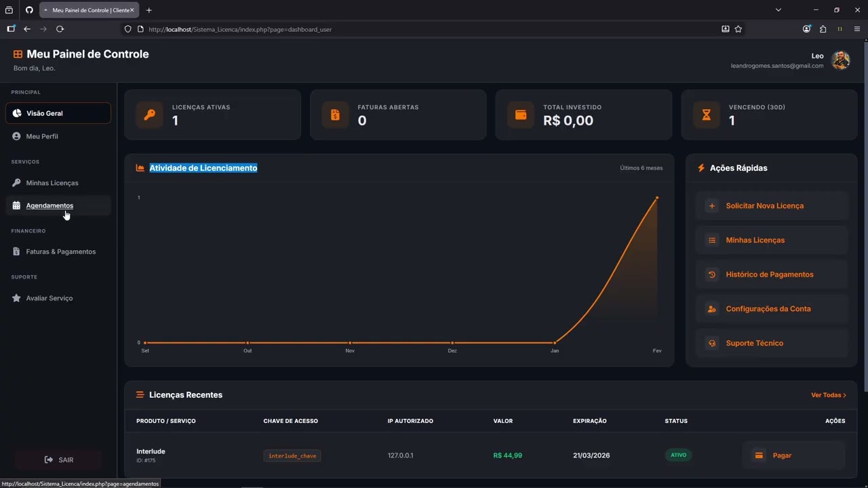This screenshot has height=488, width=868.
Task: Click the R$ 44,99 value cell
Action: coord(508,455)
